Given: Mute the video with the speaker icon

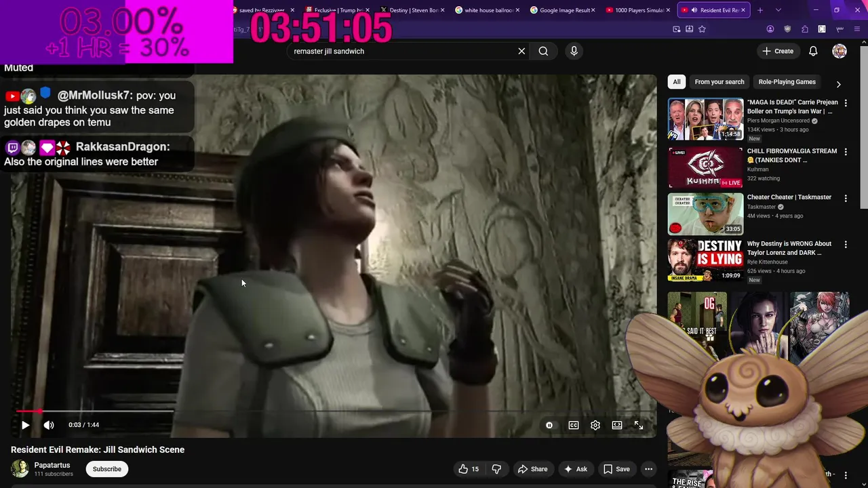Looking at the screenshot, I should (49, 425).
